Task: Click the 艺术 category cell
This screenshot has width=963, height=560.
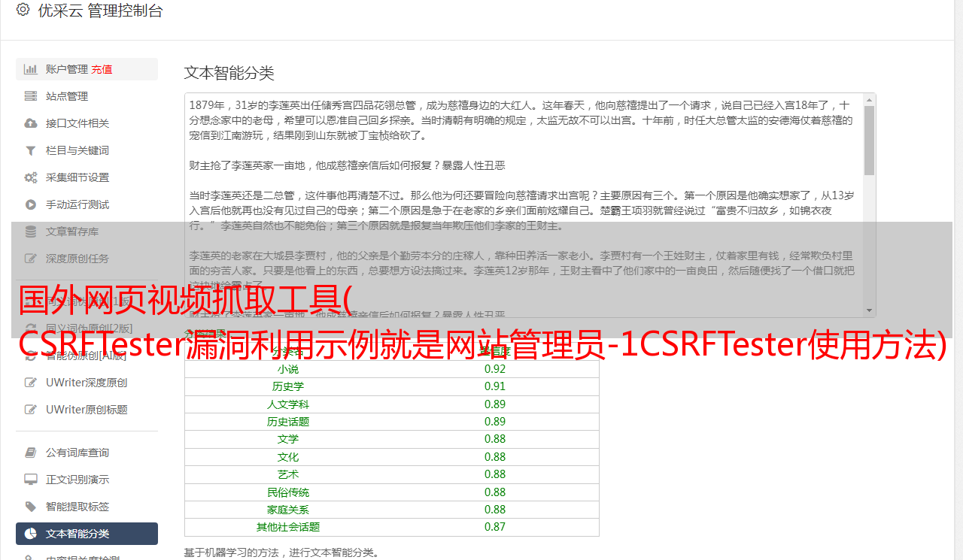Action: (288, 474)
